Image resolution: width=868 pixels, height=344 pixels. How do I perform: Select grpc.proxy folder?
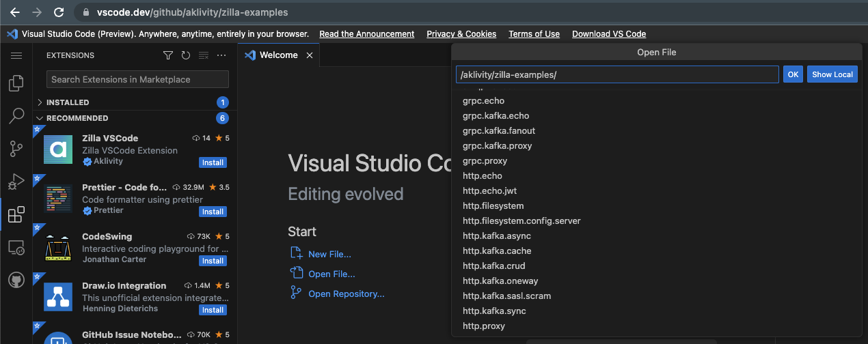(656, 161)
